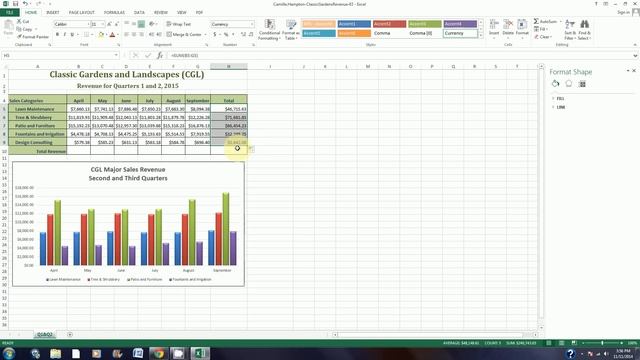This screenshot has width=640, height=360.
Task: Increase the font size
Action: coord(109,24)
